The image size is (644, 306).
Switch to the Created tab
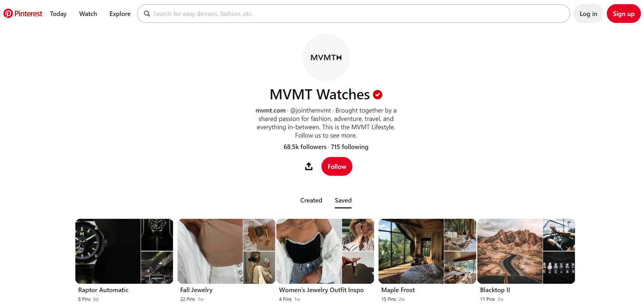311,200
